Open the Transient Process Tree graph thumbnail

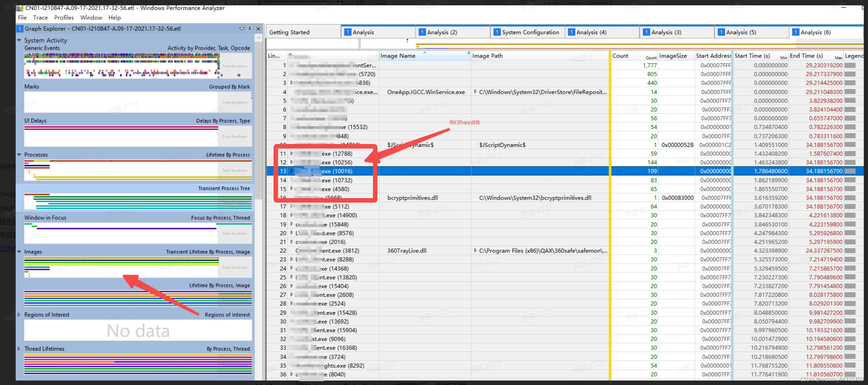(137, 201)
